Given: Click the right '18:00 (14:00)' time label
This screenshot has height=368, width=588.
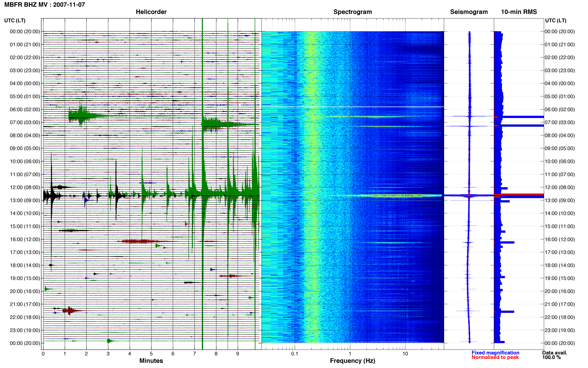Looking at the screenshot, I should coord(560,265).
